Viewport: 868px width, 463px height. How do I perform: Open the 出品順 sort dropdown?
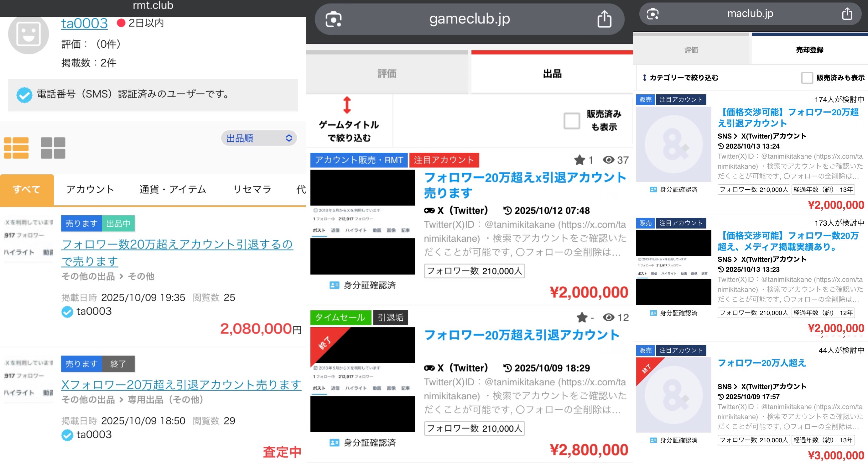[x=258, y=138]
